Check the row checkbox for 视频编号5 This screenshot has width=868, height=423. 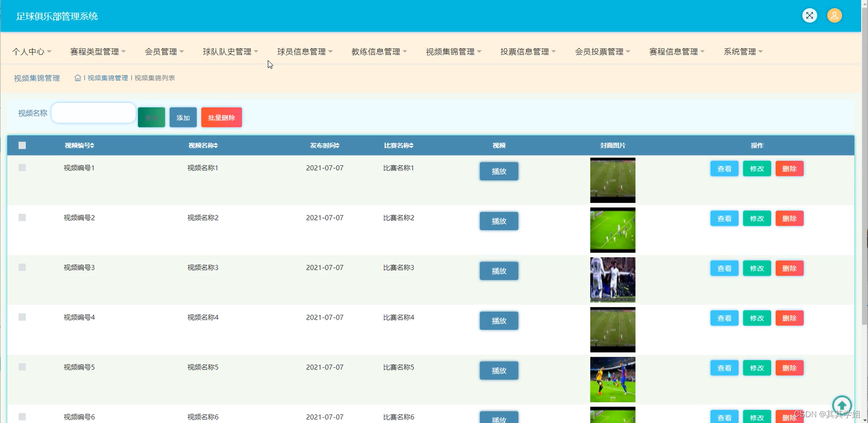22,367
